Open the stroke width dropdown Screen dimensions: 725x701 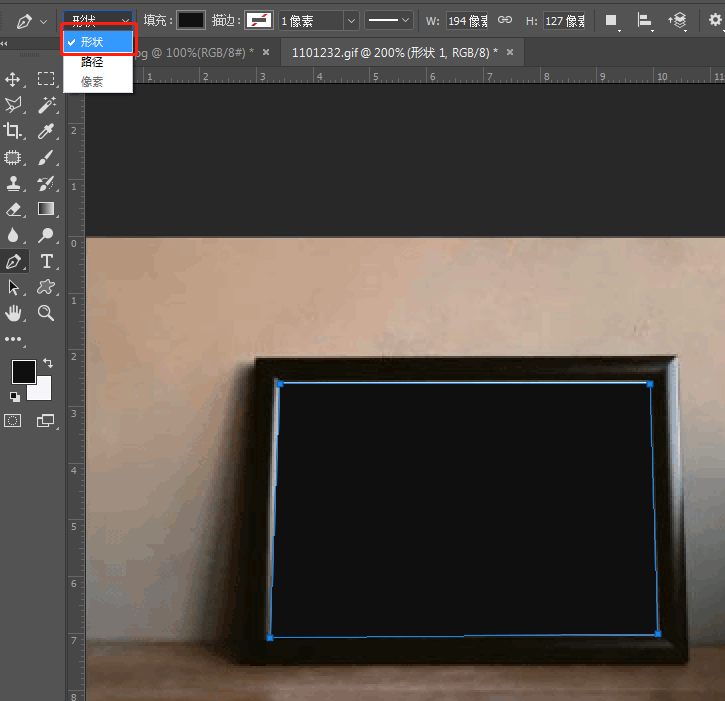[x=351, y=21]
